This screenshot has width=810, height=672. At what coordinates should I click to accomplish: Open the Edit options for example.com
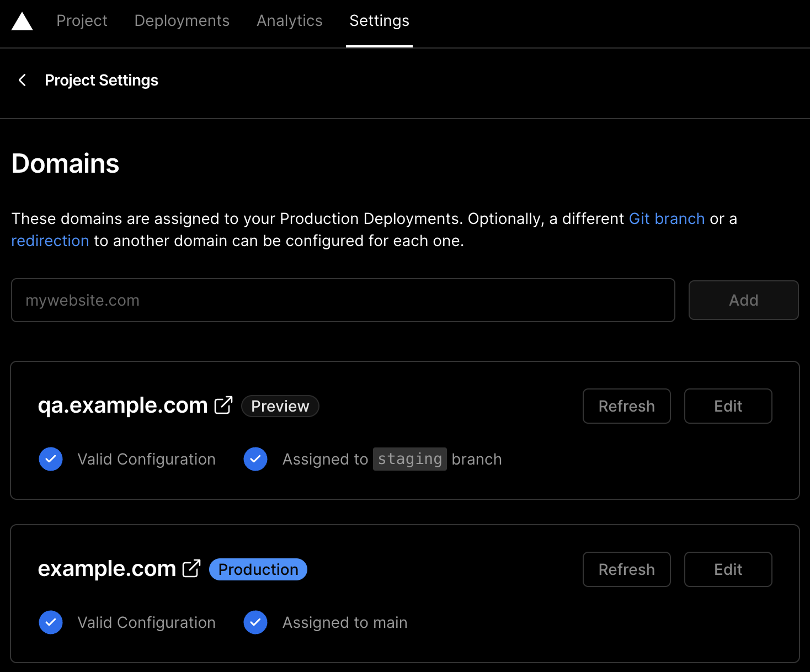pyautogui.click(x=728, y=569)
